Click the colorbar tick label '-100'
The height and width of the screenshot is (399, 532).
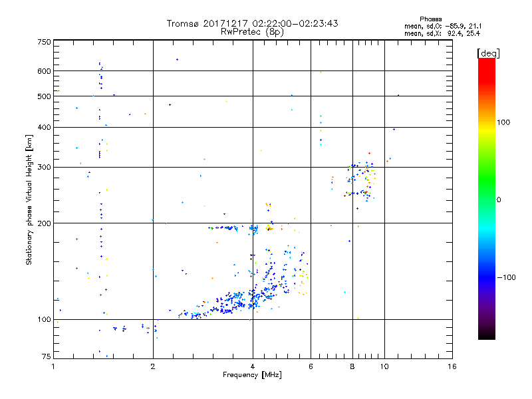[x=507, y=277]
